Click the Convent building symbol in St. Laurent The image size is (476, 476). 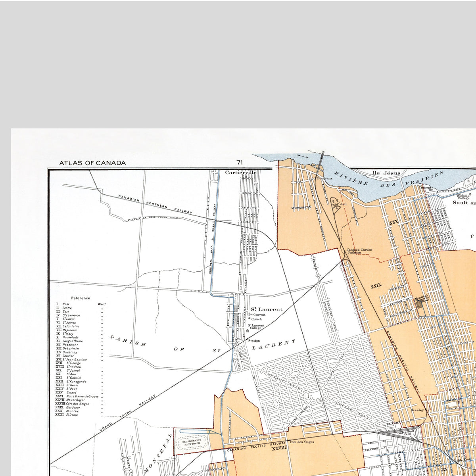pos(250,315)
